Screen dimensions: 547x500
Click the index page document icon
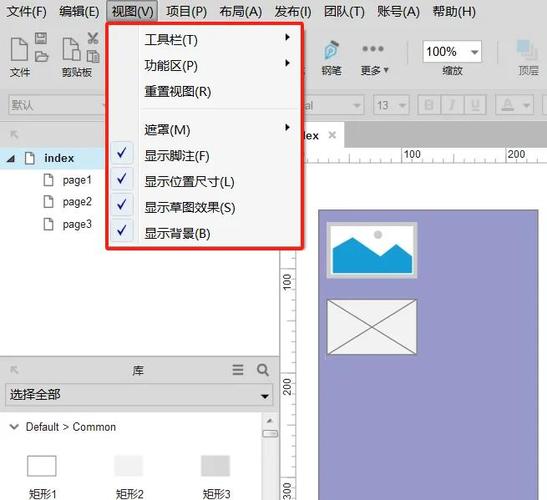(x=30, y=158)
